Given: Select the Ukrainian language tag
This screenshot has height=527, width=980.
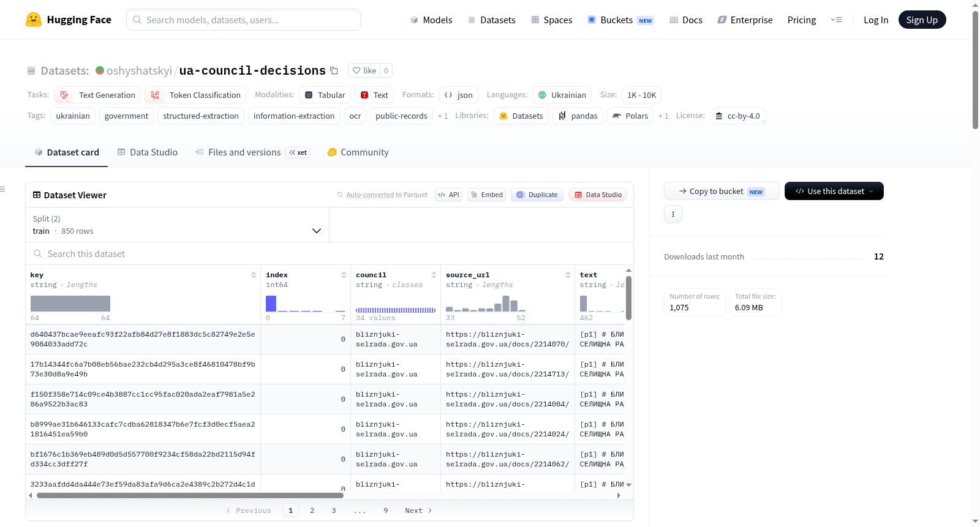Looking at the screenshot, I should click(562, 95).
